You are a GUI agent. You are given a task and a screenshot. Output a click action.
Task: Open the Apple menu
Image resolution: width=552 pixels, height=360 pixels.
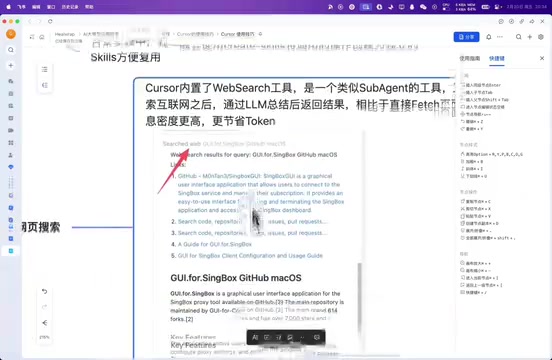click(x=8, y=7)
